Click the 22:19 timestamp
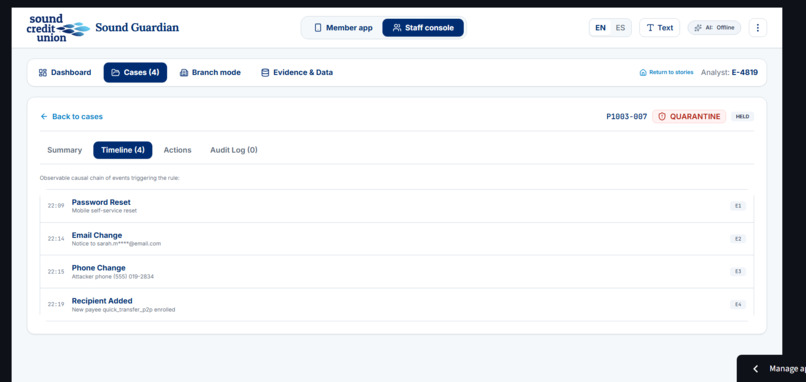Viewport: 806px width, 382px height. pyautogui.click(x=56, y=304)
